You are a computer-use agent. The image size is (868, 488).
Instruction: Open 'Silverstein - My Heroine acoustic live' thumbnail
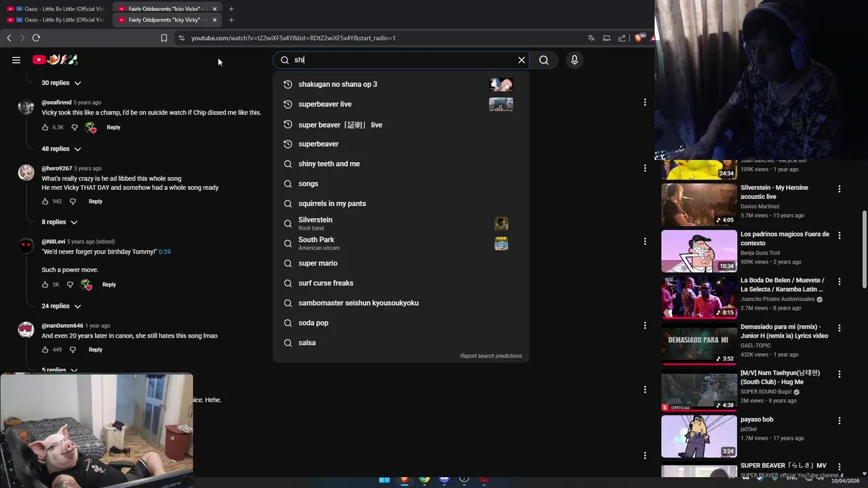click(699, 205)
